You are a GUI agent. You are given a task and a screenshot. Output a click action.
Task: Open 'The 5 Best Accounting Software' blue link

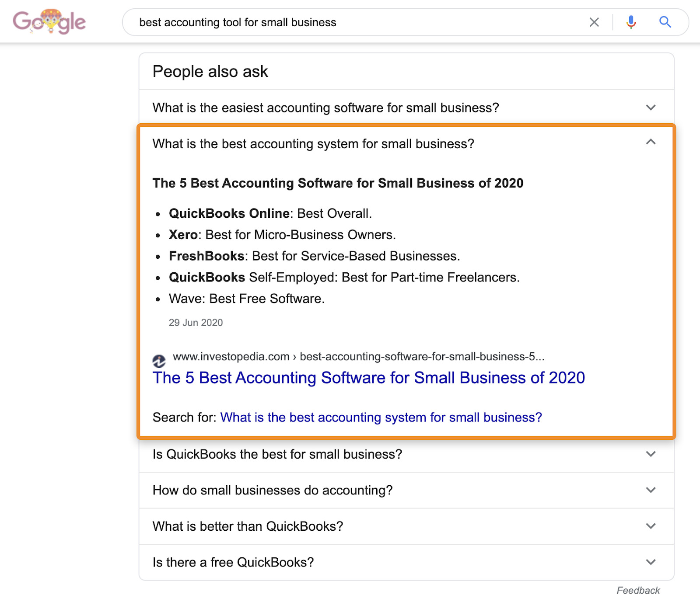(x=368, y=378)
